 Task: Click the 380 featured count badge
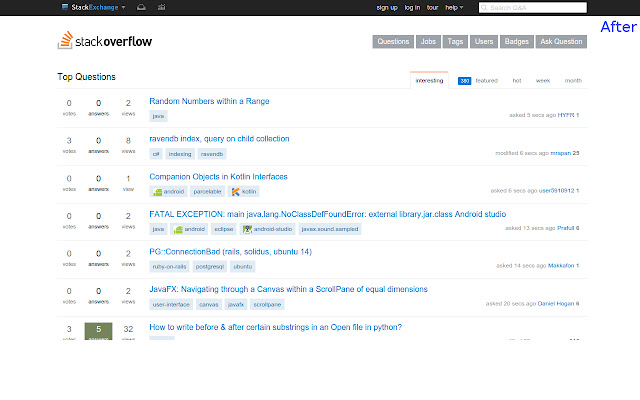pyautogui.click(x=464, y=81)
